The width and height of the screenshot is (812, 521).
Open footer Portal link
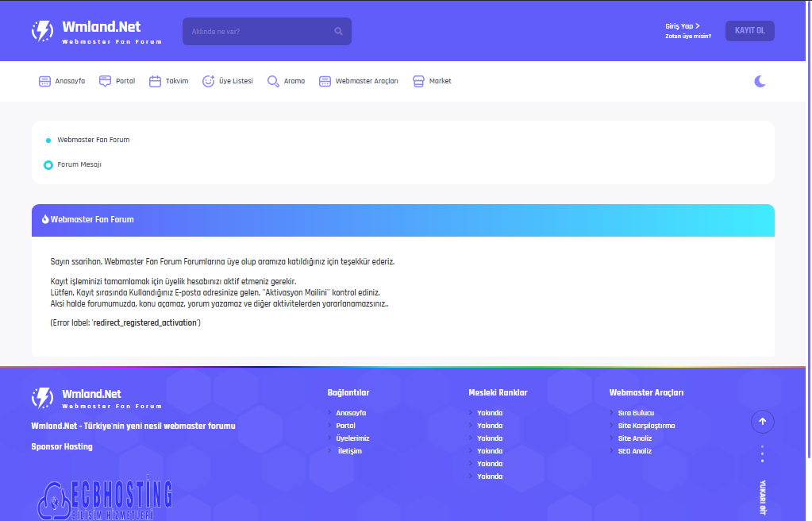[x=345, y=426]
